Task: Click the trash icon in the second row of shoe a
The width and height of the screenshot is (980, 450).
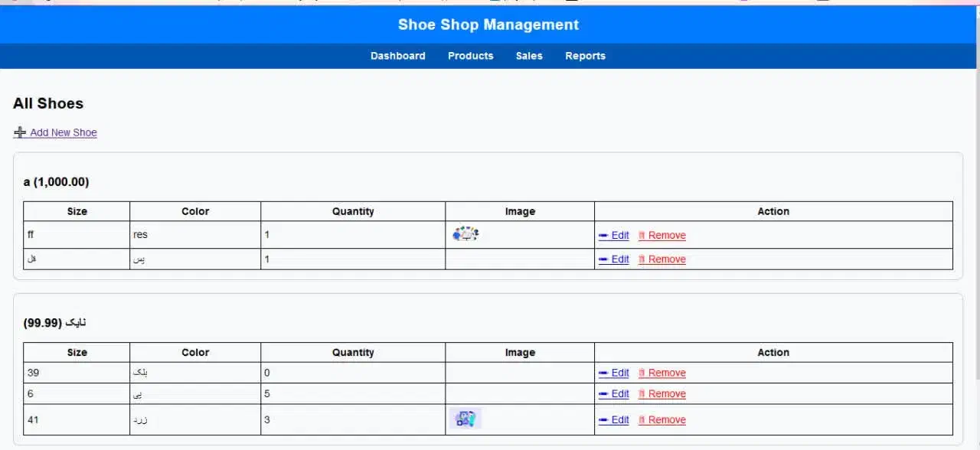Action: pyautogui.click(x=642, y=259)
